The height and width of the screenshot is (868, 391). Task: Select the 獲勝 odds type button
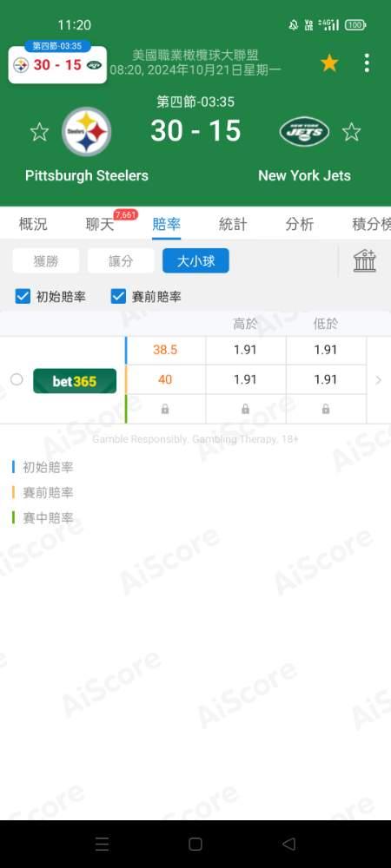point(46,260)
